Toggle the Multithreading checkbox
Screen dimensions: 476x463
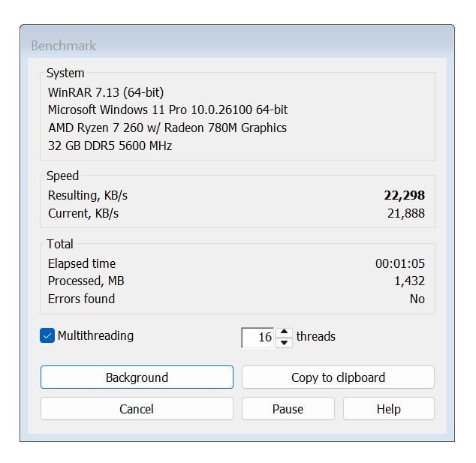pos(47,336)
